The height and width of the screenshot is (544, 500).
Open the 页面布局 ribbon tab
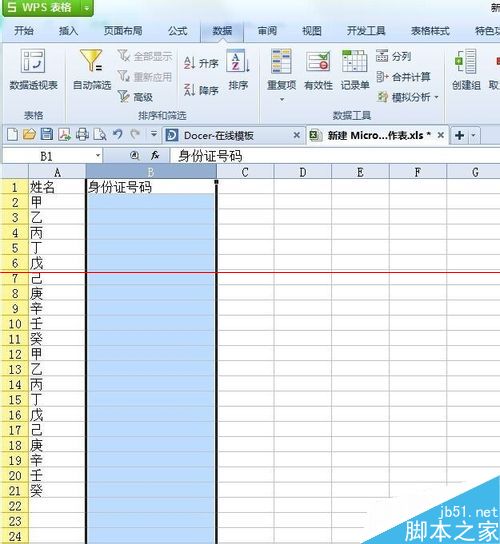pyautogui.click(x=123, y=31)
